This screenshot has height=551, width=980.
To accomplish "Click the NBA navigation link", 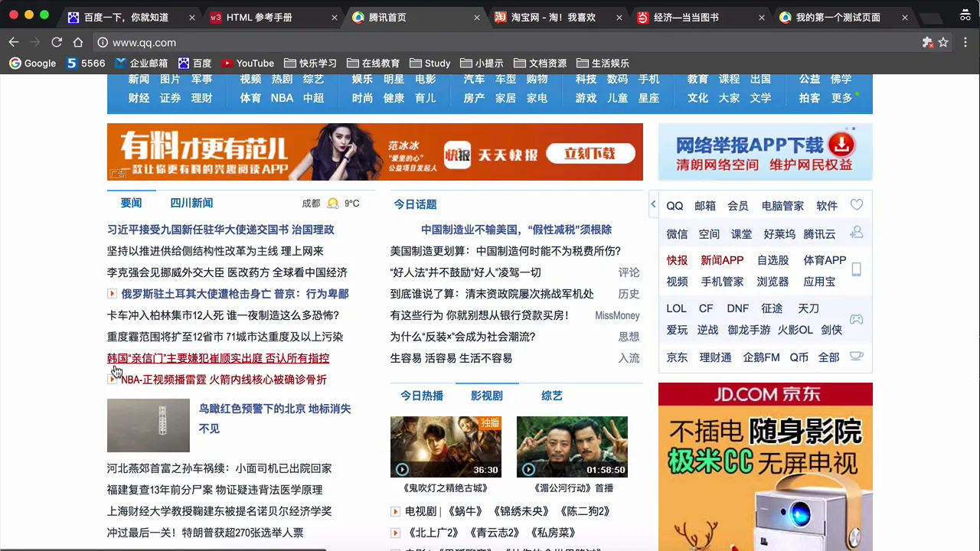I will point(282,98).
